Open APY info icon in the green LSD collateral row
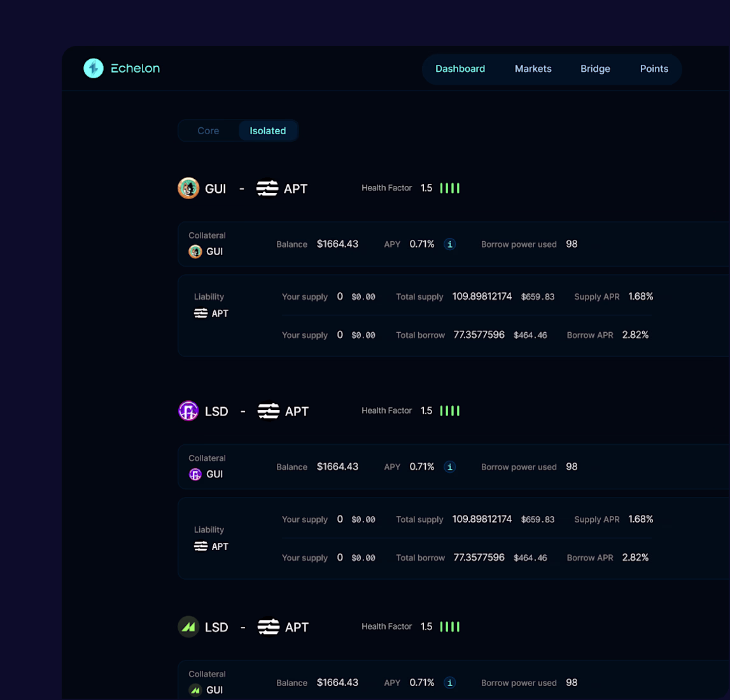 (450, 683)
